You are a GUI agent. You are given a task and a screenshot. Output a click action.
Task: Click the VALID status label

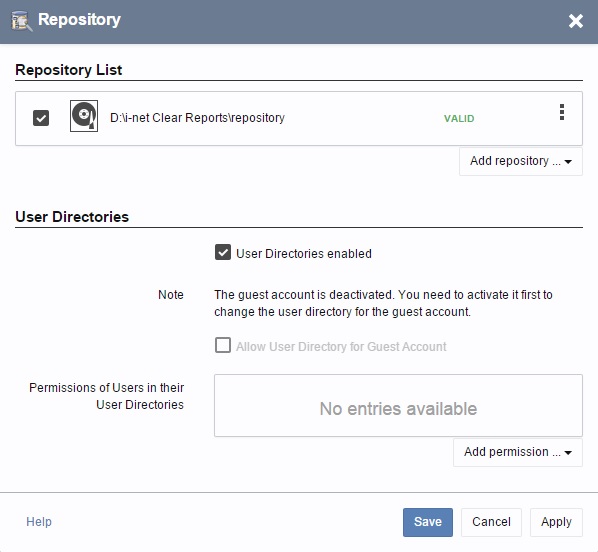(x=459, y=119)
